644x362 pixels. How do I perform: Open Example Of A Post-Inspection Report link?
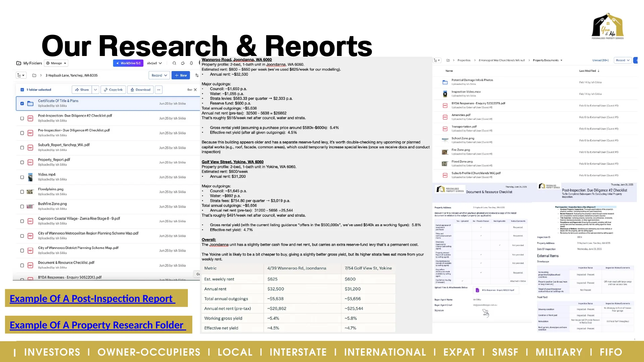point(92,298)
